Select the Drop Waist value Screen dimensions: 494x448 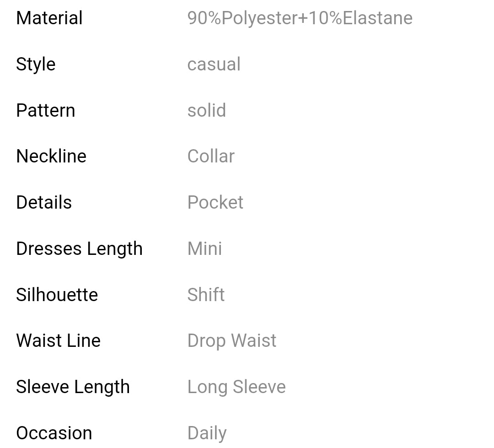point(231,340)
